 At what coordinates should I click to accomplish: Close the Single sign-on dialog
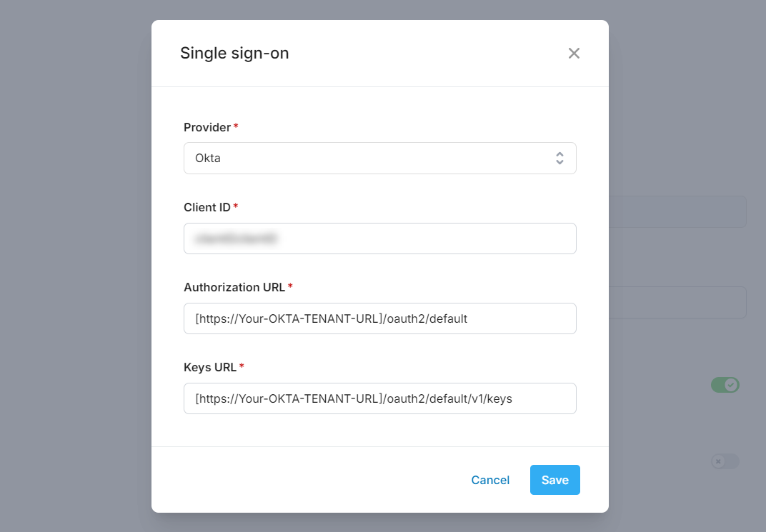pyautogui.click(x=574, y=54)
